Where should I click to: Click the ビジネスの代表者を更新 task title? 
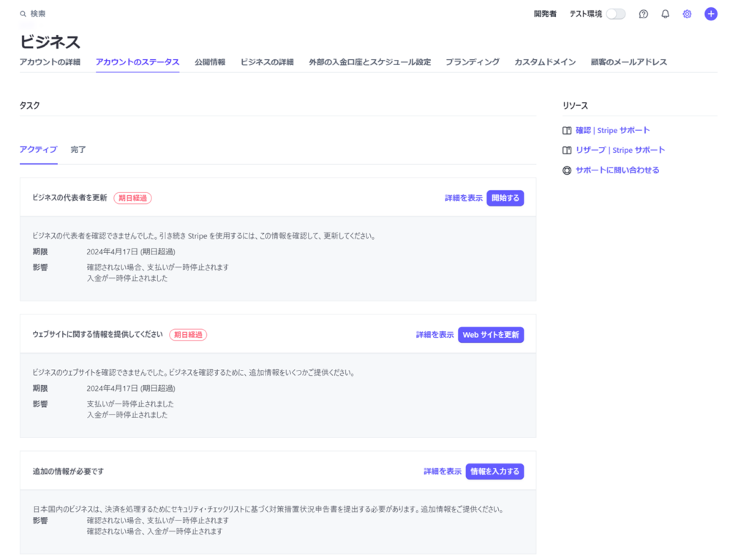(69, 198)
